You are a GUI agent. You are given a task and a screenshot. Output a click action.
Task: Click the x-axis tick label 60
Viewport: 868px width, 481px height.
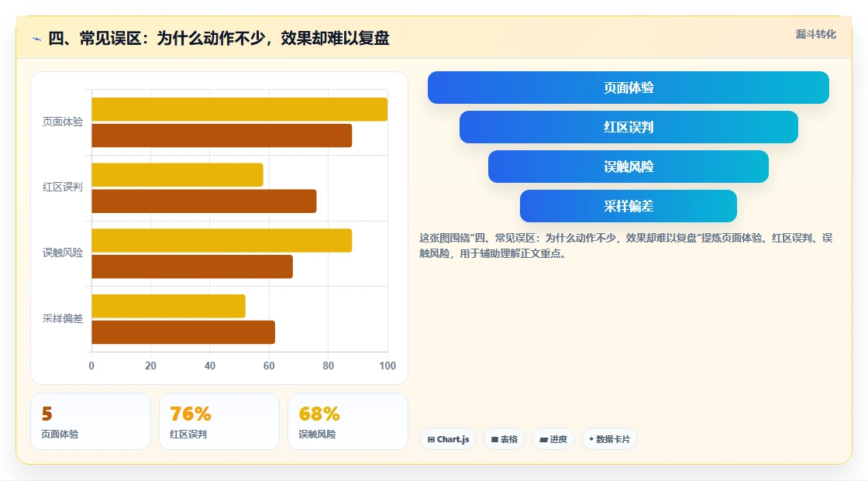[x=269, y=366]
